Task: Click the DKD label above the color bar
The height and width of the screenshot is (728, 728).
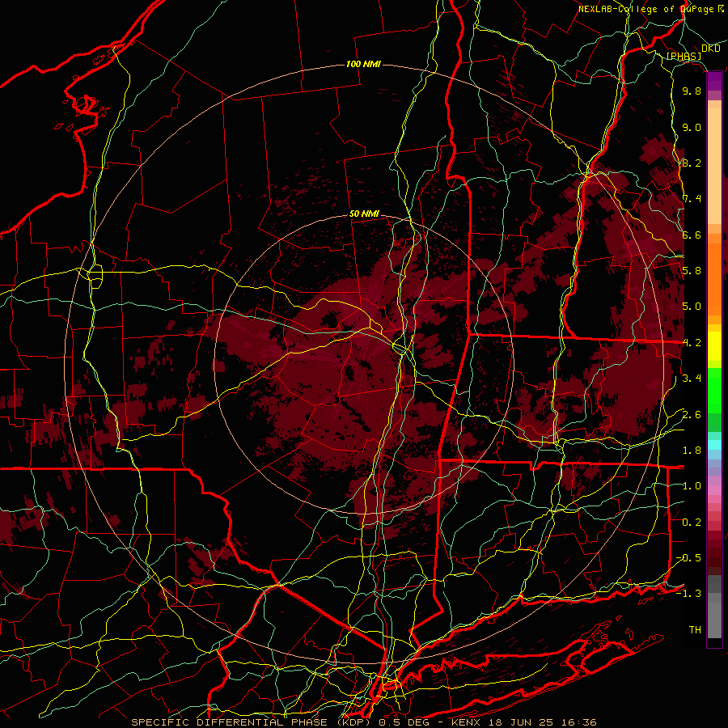Action: point(711,49)
